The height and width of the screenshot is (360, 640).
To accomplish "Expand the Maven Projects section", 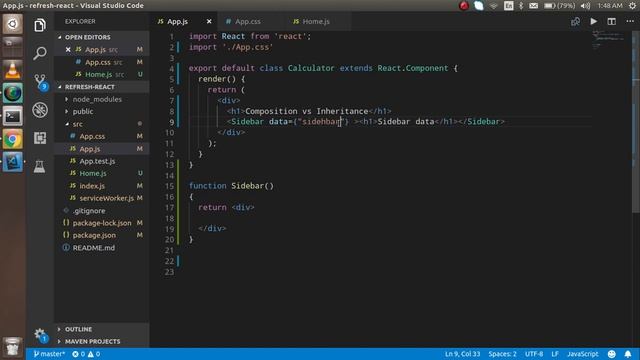I will (x=93, y=341).
